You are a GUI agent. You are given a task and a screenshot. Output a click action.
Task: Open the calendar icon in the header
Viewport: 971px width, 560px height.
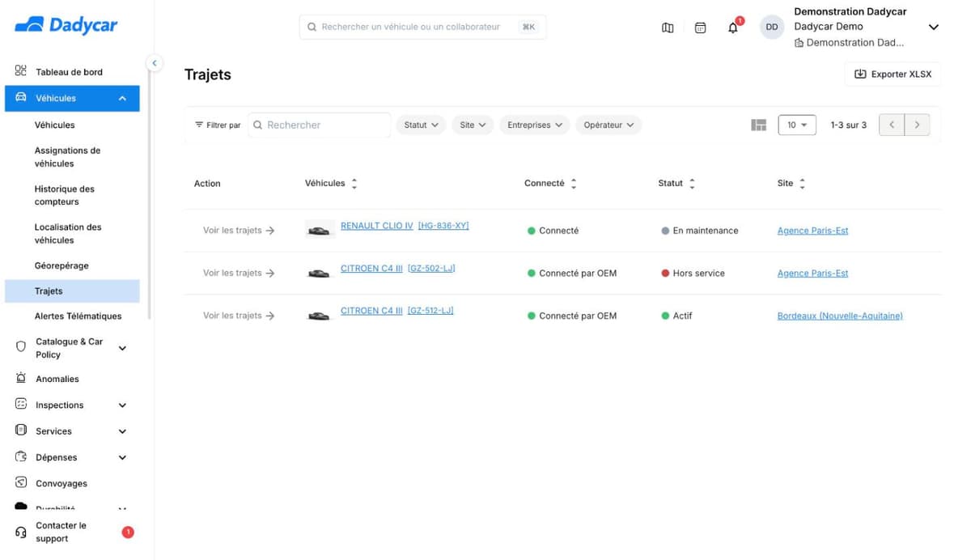point(700,28)
